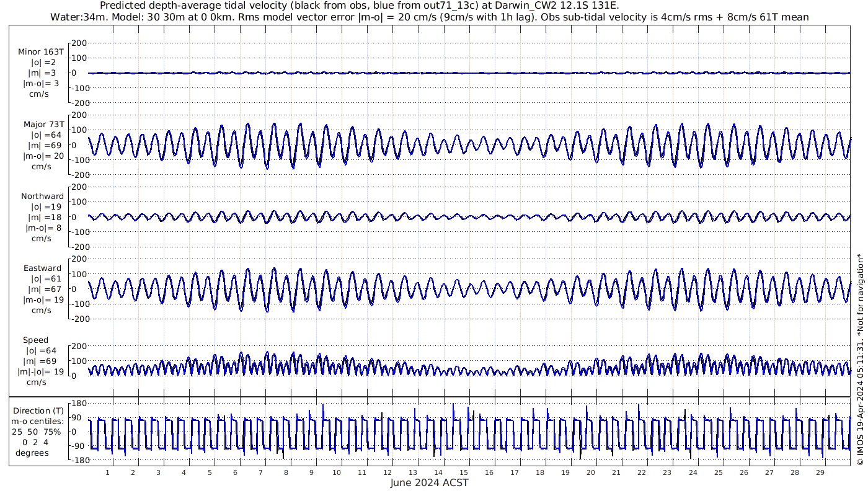
Task: Click 'm-o centiles:' text in Direction panel
Action: point(38,421)
